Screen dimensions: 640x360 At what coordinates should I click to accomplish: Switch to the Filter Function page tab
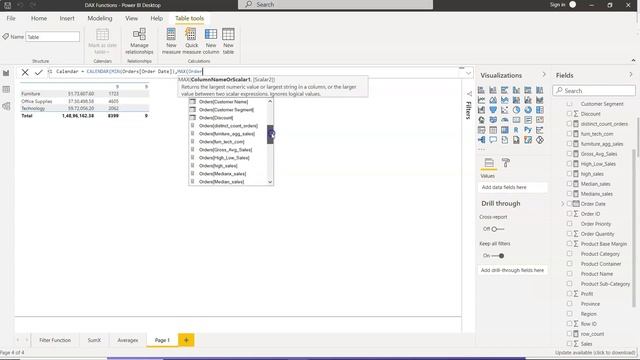pyautogui.click(x=55, y=340)
